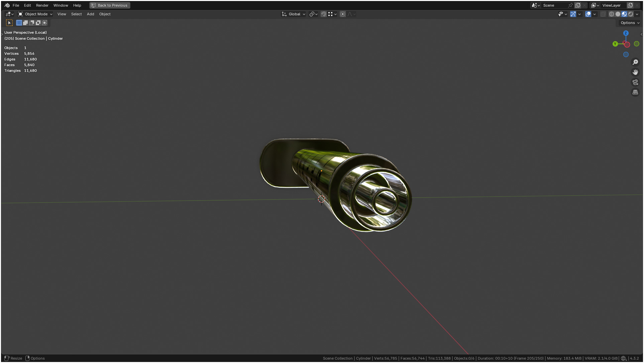Viewport: 644px width, 363px height.
Task: Open the Add menu in viewport header
Action: (x=90, y=14)
